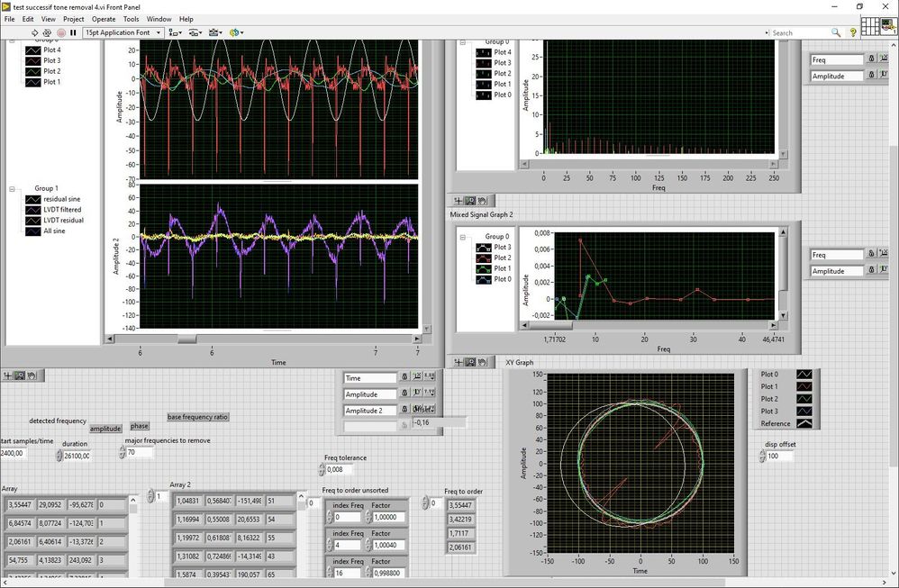
Task: Click the LVDT residual legend entry
Action: pos(54,220)
